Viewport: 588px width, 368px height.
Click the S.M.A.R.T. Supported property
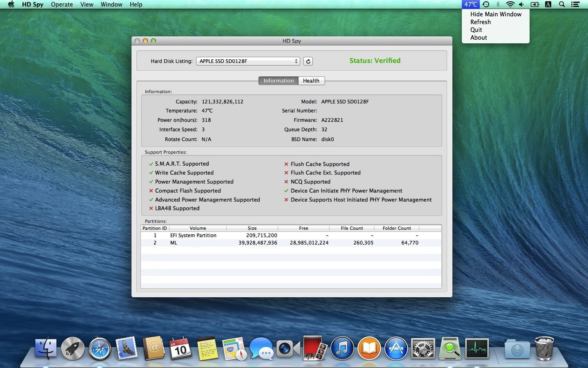tap(182, 164)
